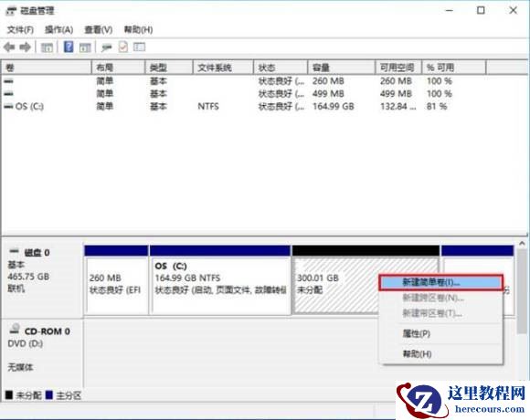Open the 查看(V) menu
The image size is (530, 420).
(x=99, y=30)
